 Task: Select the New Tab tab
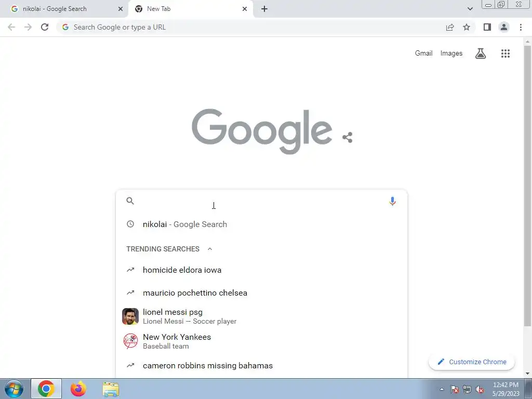click(190, 9)
